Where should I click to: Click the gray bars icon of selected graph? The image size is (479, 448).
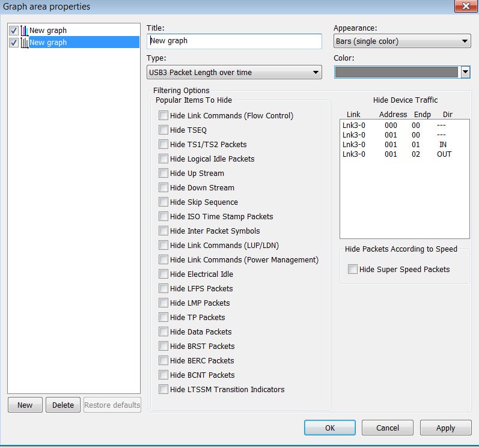tap(25, 43)
